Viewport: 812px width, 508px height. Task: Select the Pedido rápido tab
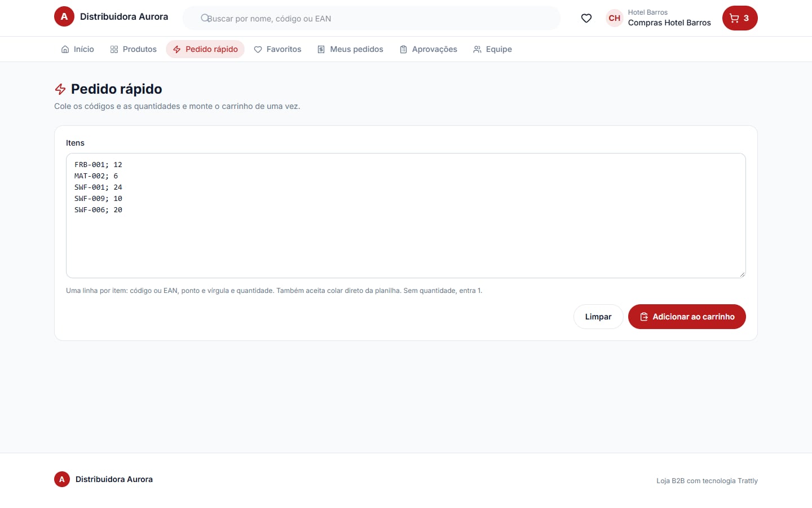point(205,49)
